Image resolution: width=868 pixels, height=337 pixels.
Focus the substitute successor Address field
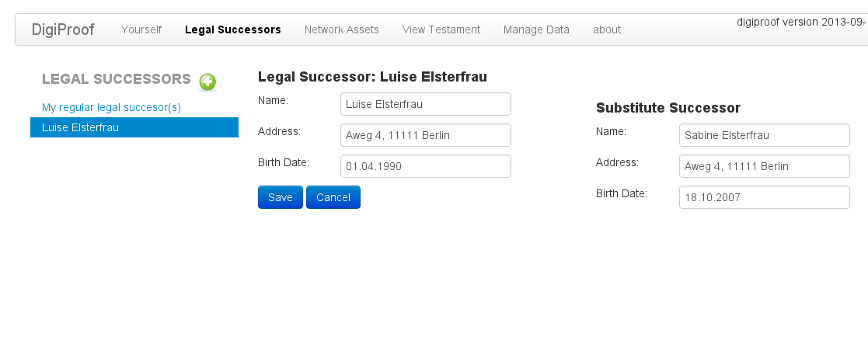765,166
